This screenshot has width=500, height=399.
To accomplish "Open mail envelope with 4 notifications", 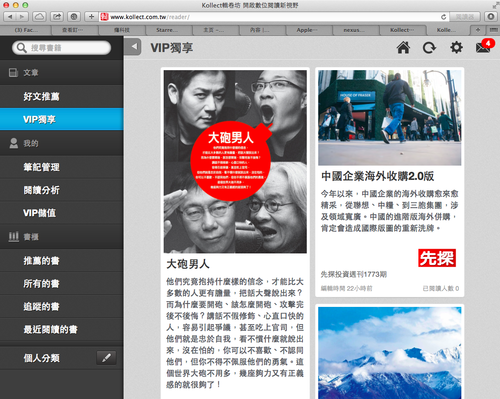I will click(484, 46).
